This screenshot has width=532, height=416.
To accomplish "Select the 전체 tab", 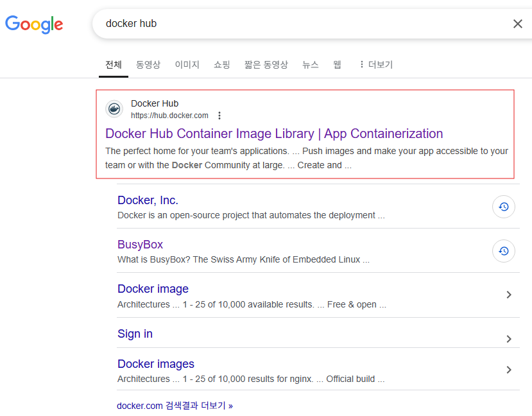I will coord(114,64).
